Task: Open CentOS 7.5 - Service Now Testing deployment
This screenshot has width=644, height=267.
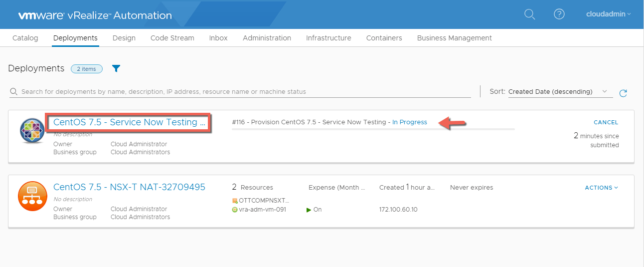Action: coord(129,122)
